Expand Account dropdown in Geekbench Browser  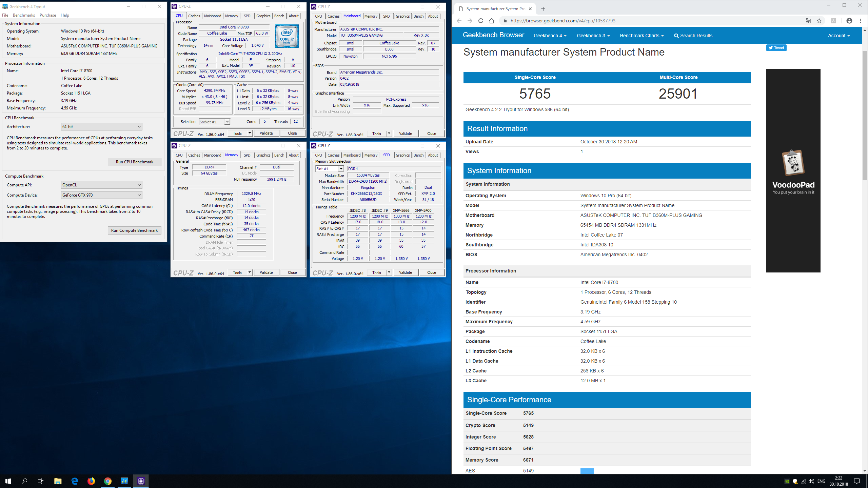[x=839, y=36]
